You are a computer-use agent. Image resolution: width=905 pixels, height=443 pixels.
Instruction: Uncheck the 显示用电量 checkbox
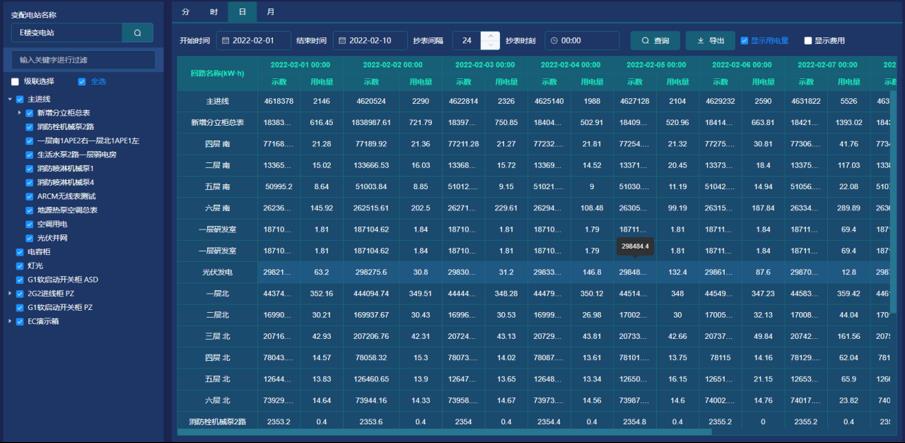(744, 41)
